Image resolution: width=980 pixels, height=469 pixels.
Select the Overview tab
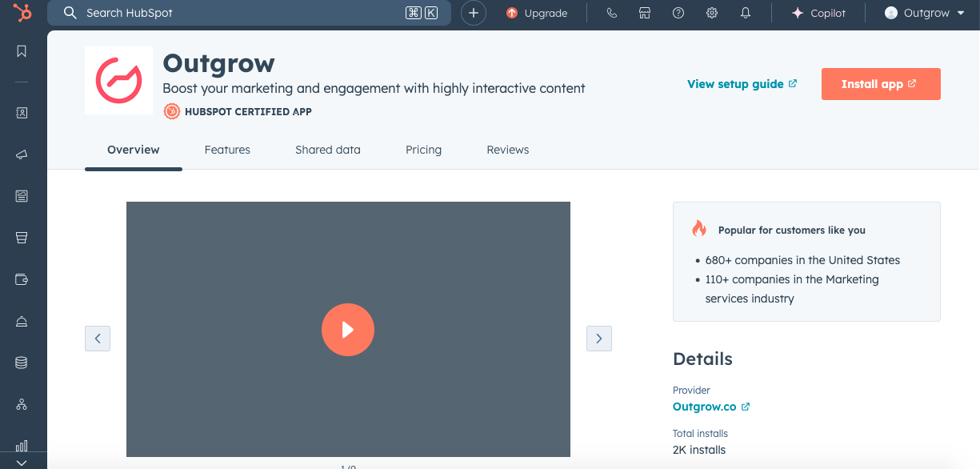[x=134, y=150]
